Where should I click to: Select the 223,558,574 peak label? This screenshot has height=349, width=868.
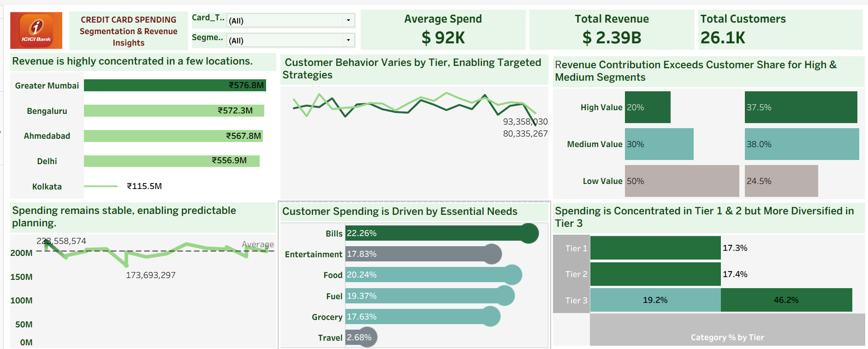point(61,241)
